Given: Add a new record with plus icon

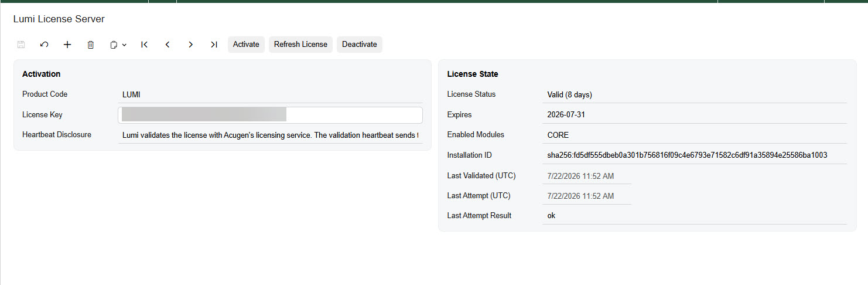Looking at the screenshot, I should [x=67, y=45].
